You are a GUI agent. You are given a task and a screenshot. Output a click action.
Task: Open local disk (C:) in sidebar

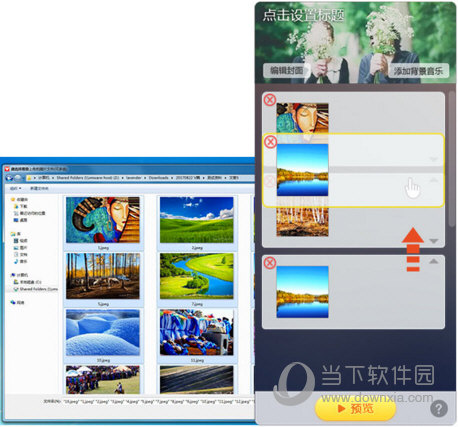point(28,282)
